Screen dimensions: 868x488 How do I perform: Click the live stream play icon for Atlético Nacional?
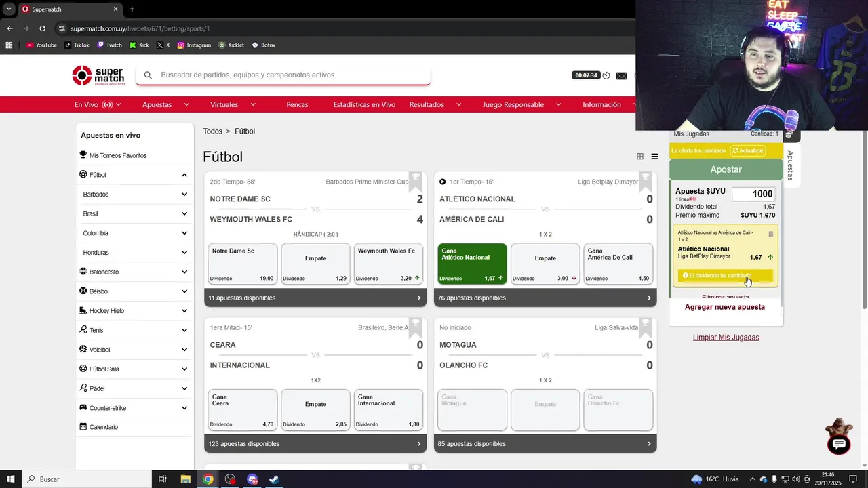443,182
